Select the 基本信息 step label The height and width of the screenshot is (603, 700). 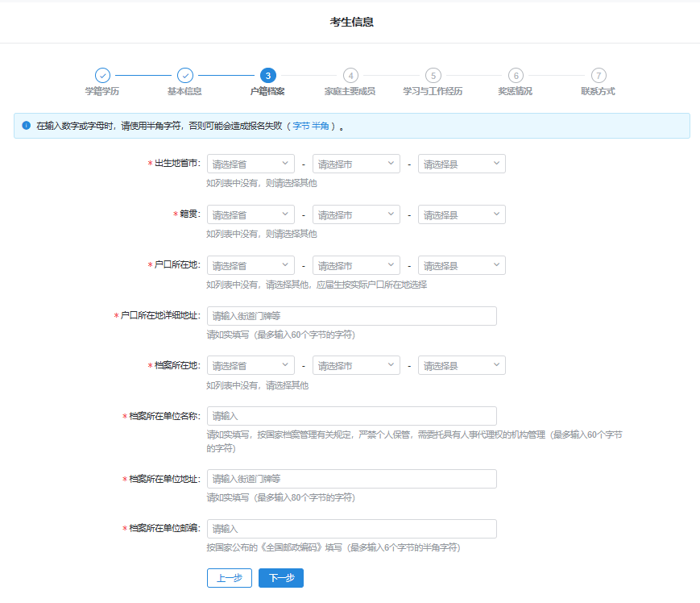184,92
